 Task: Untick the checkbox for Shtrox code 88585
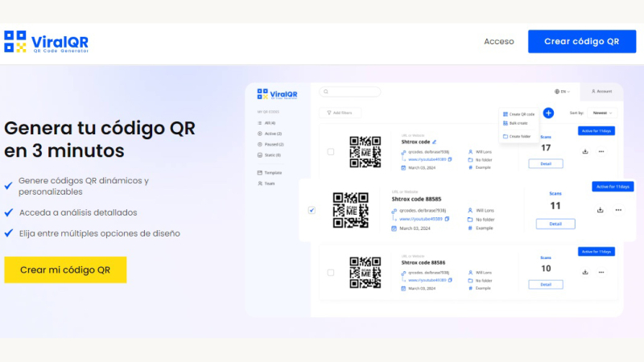312,210
